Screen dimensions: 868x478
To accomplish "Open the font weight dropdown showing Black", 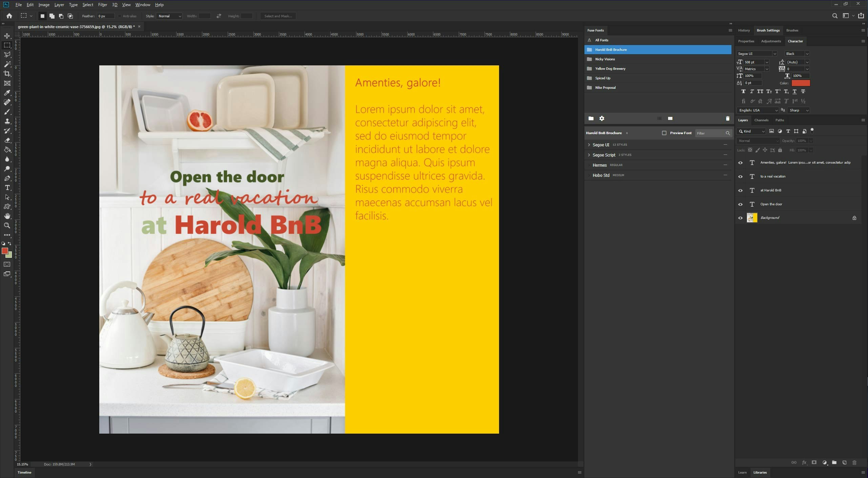I will (x=797, y=54).
